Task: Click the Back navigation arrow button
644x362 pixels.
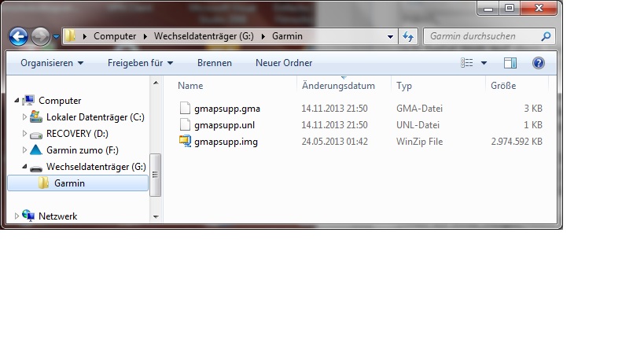Action: coord(19,36)
